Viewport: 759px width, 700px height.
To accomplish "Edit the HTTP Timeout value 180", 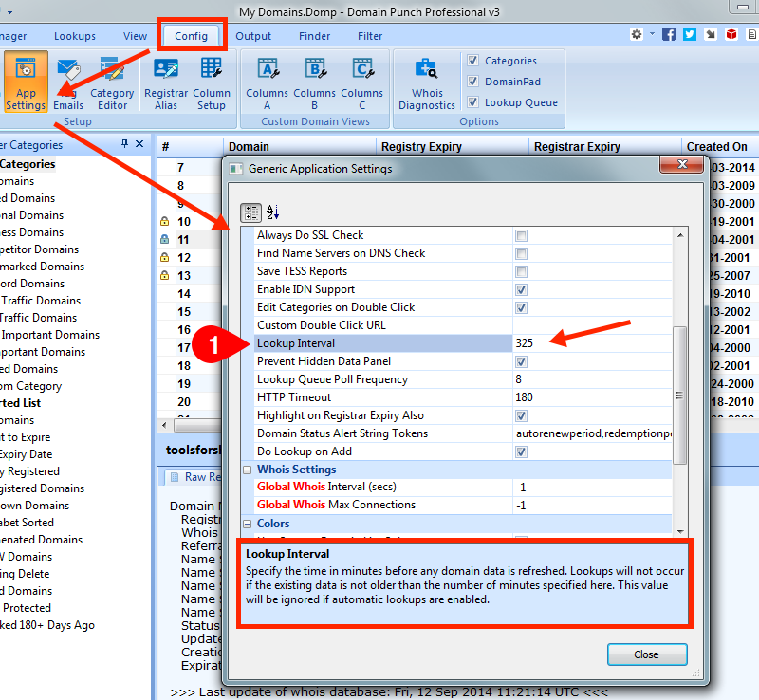I will tap(592, 397).
